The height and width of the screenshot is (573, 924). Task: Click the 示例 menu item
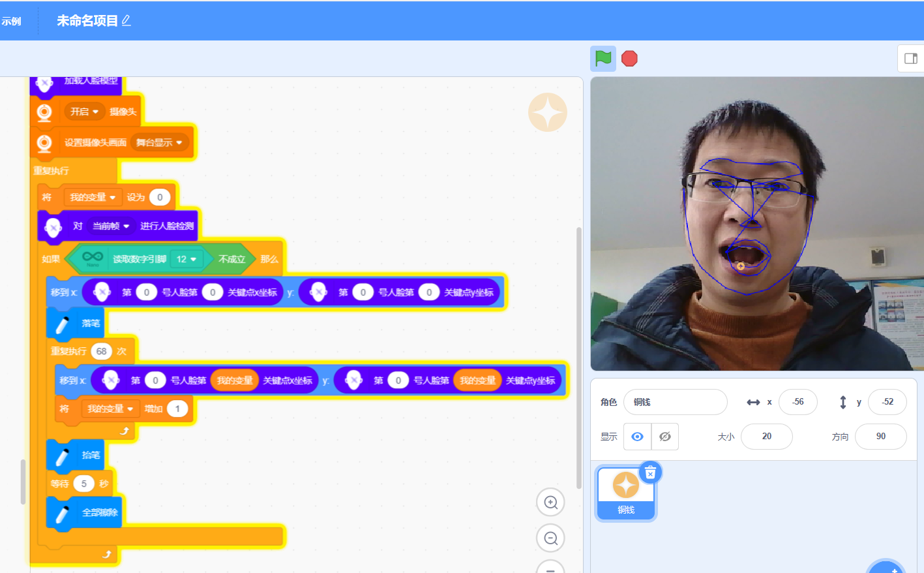[x=11, y=21]
